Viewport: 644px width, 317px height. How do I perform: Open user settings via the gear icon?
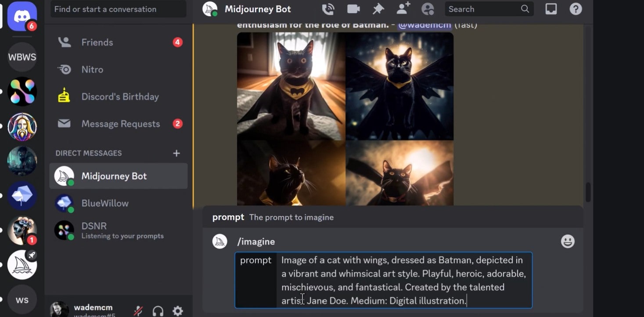coord(178,310)
